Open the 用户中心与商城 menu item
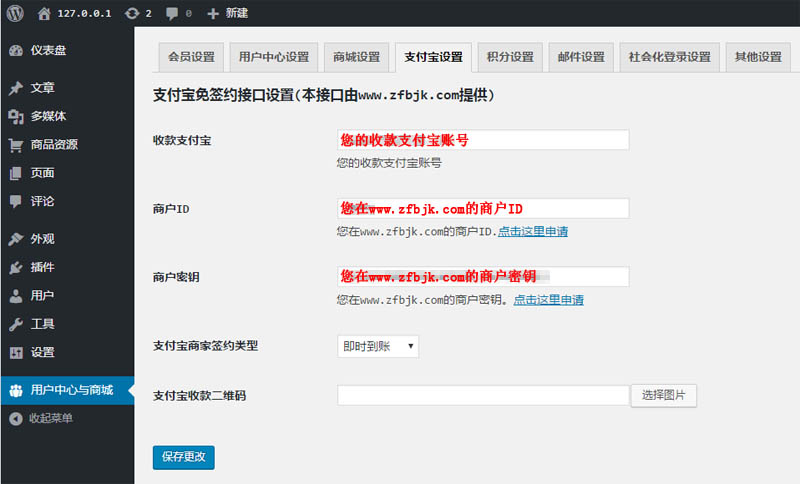Image resolution: width=800 pixels, height=484 pixels. pyautogui.click(x=67, y=391)
